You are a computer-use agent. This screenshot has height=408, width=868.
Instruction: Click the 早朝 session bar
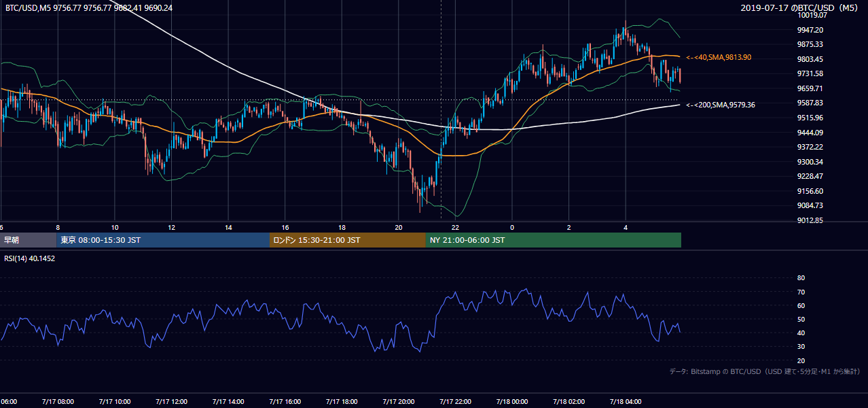[28, 240]
